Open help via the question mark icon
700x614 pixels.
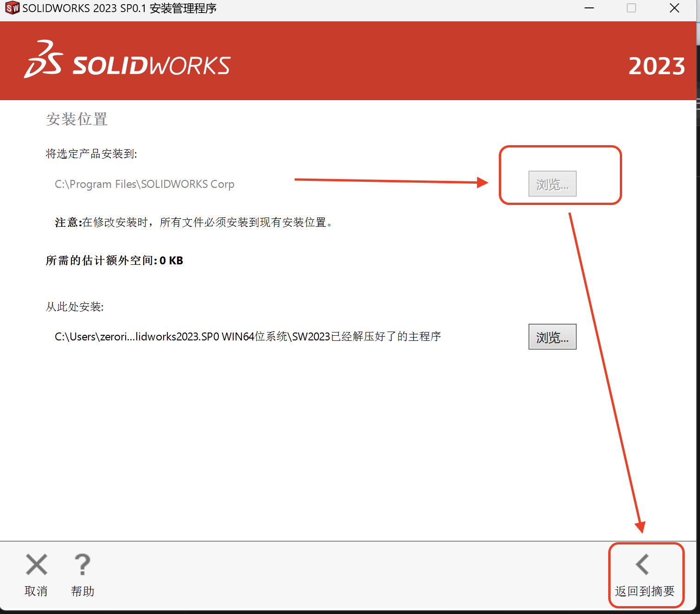[83, 565]
